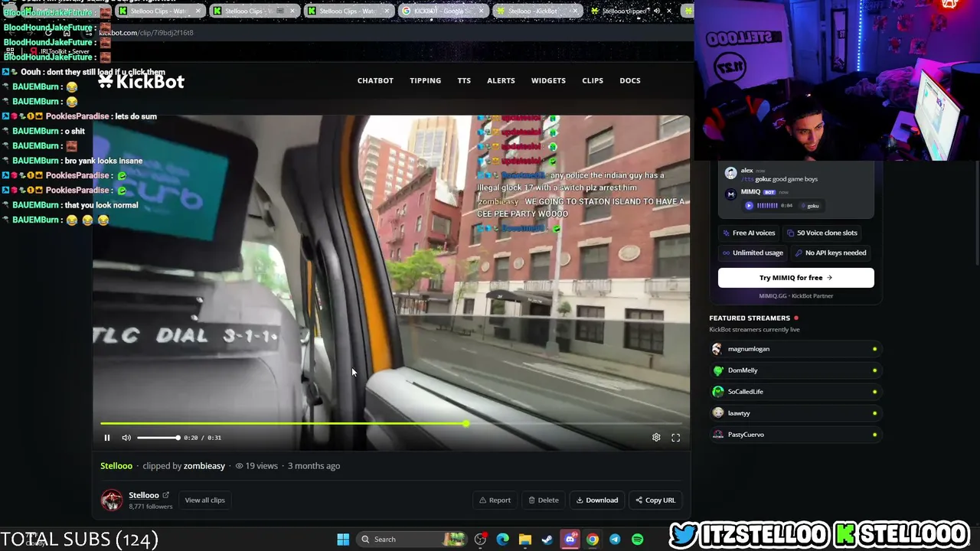The height and width of the screenshot is (551, 980).
Task: Click Try MIMIQ for free button
Action: (795, 278)
